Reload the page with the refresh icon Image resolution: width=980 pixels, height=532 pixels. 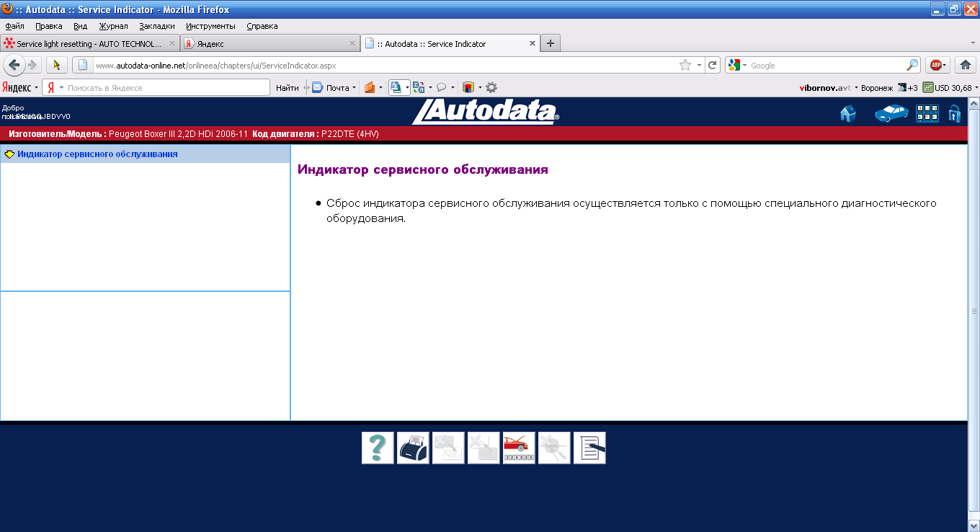point(713,65)
